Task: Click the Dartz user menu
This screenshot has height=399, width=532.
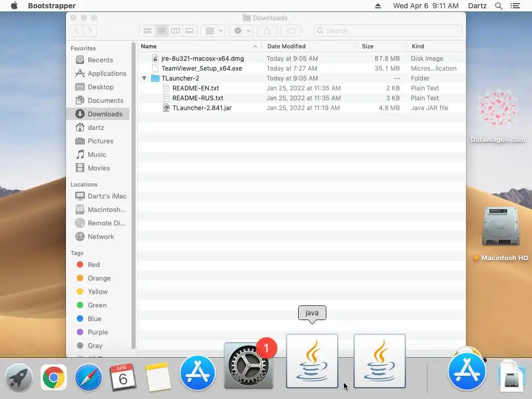Action: 477,6
